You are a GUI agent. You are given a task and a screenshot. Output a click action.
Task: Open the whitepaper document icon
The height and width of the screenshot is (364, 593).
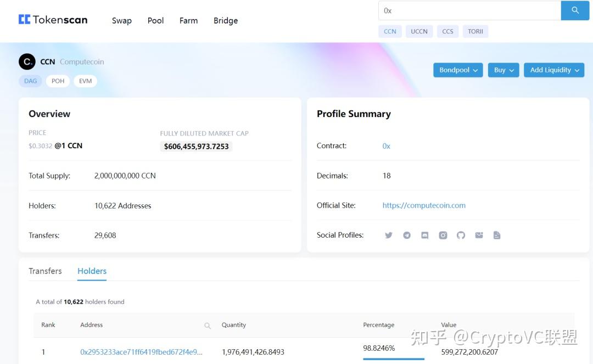coord(497,235)
